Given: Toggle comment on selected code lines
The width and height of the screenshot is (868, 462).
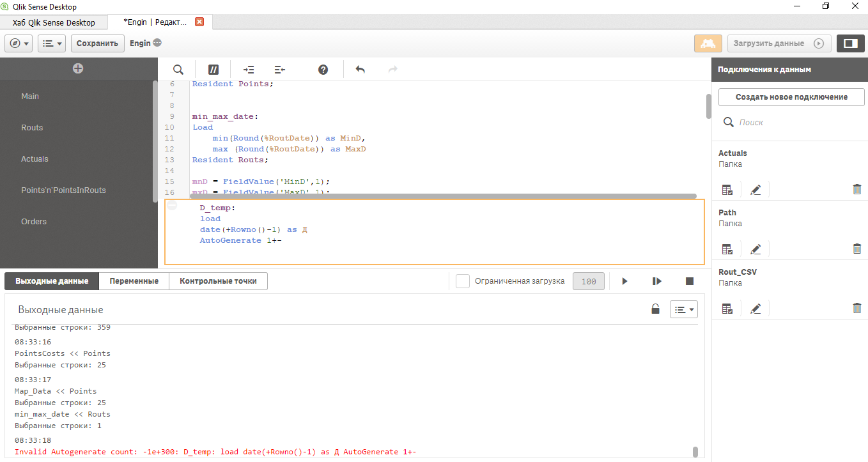Looking at the screenshot, I should click(x=214, y=70).
